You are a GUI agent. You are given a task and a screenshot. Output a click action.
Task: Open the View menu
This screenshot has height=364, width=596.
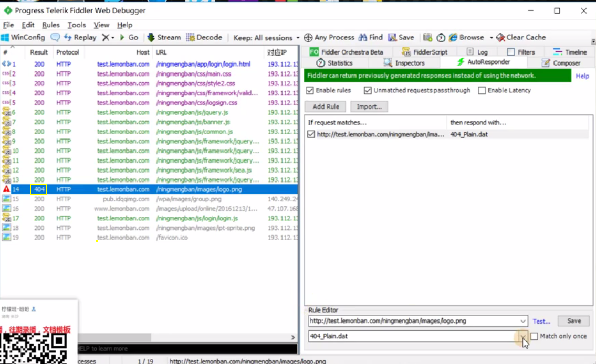(101, 25)
